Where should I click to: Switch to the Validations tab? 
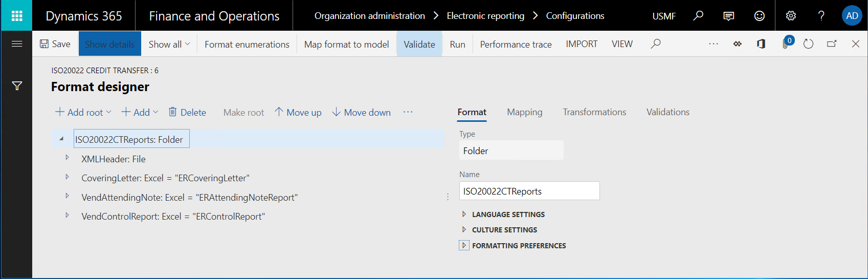pyautogui.click(x=667, y=112)
